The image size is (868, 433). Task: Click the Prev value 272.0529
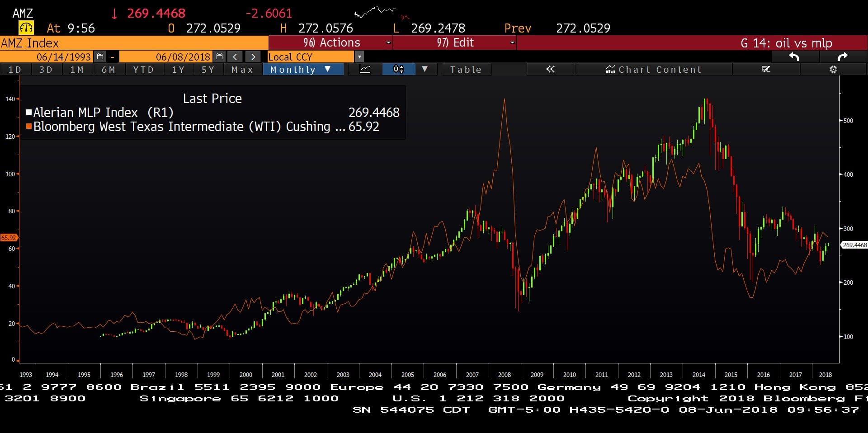[x=583, y=28]
